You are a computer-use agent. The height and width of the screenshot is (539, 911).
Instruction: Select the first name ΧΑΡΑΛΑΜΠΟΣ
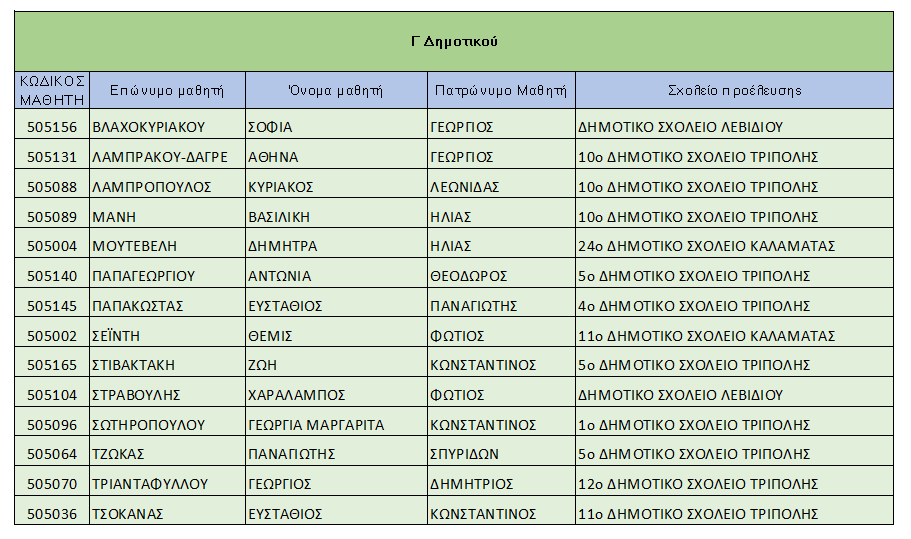click(x=296, y=395)
